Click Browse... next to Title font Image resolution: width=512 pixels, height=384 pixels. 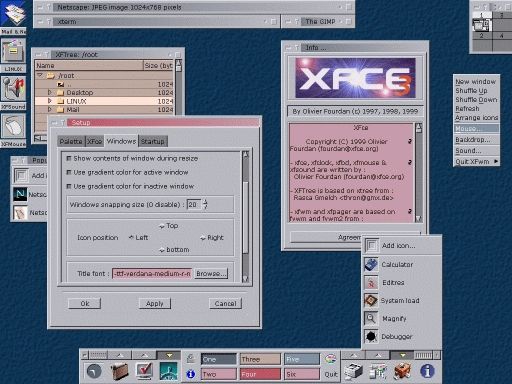click(x=211, y=274)
